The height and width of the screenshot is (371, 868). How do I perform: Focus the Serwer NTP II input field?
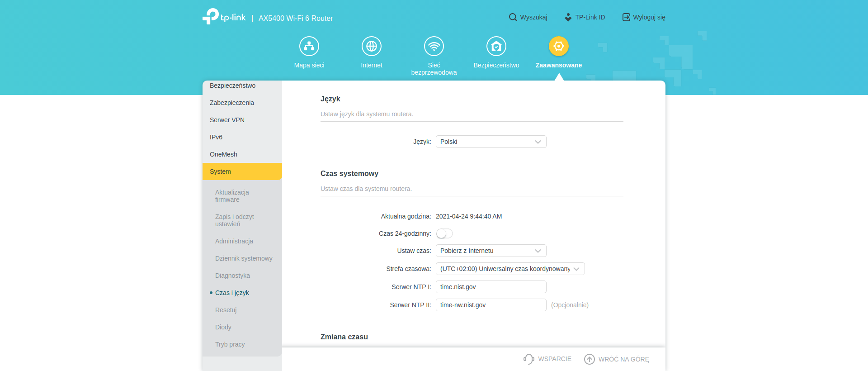(491, 305)
